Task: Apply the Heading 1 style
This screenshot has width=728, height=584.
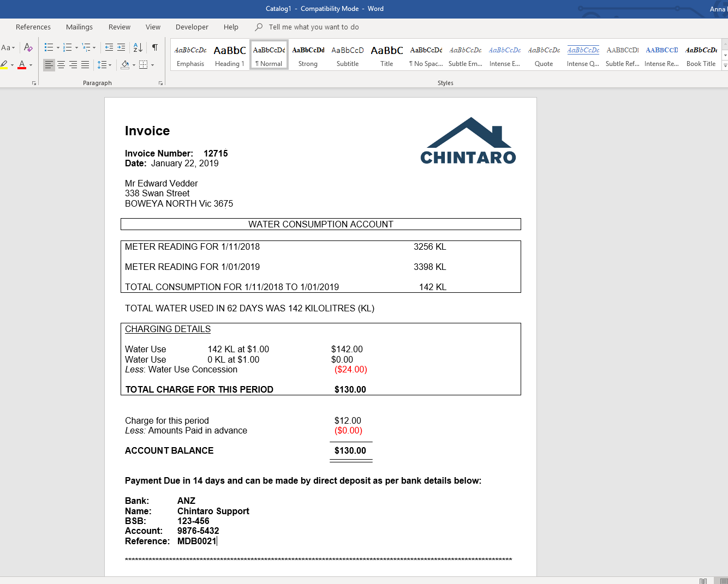Action: point(230,55)
